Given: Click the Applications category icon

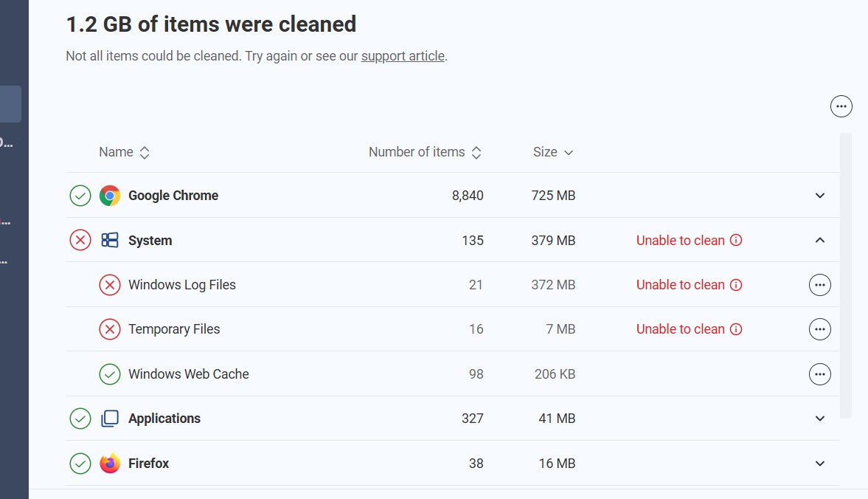Looking at the screenshot, I should (110, 419).
